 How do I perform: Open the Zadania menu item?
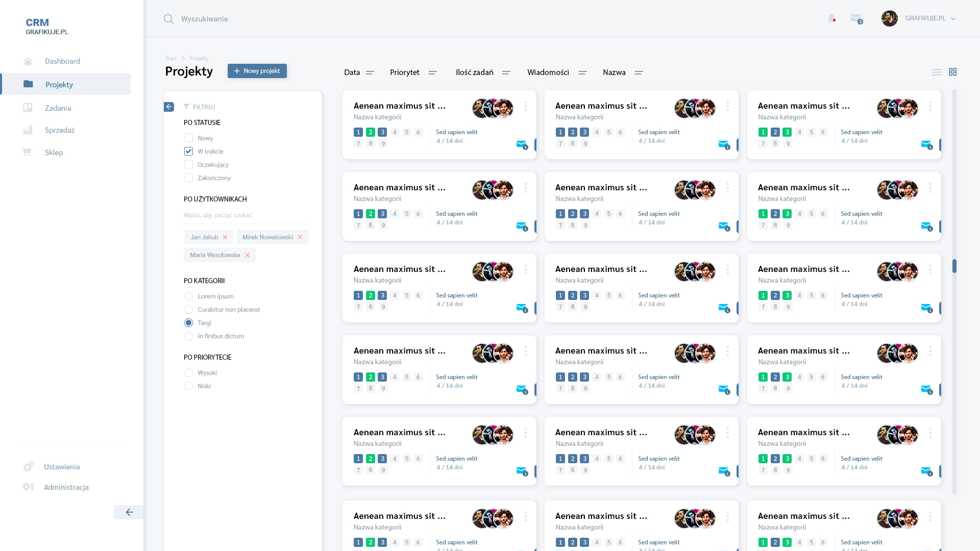coord(58,108)
